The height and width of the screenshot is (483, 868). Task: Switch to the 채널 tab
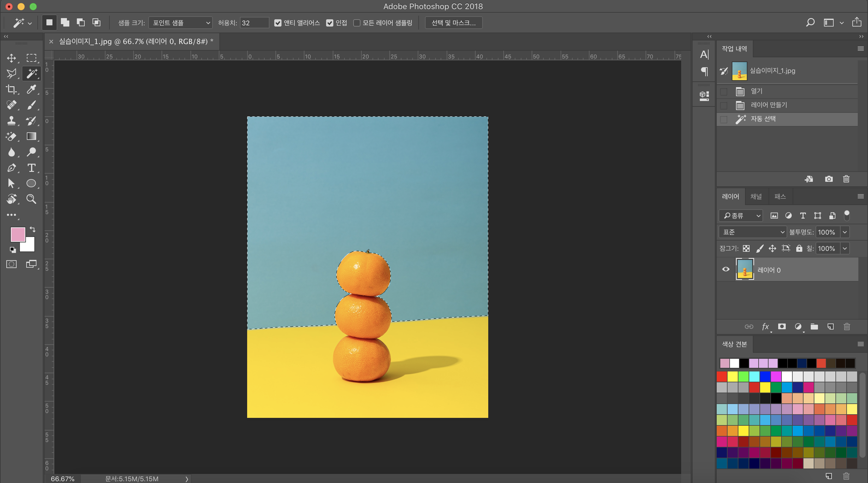click(x=756, y=197)
